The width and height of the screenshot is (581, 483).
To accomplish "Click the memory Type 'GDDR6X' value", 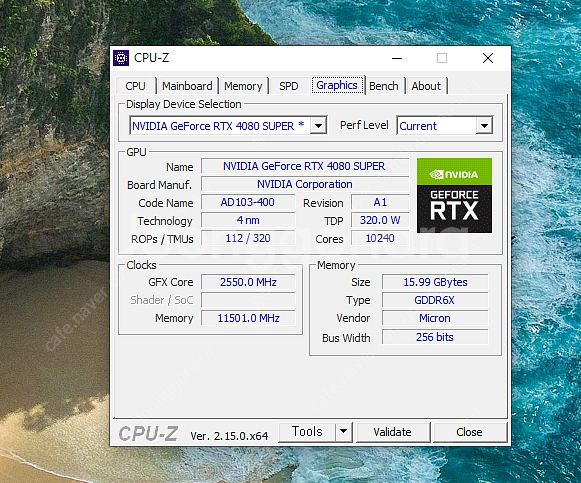I will coord(435,300).
